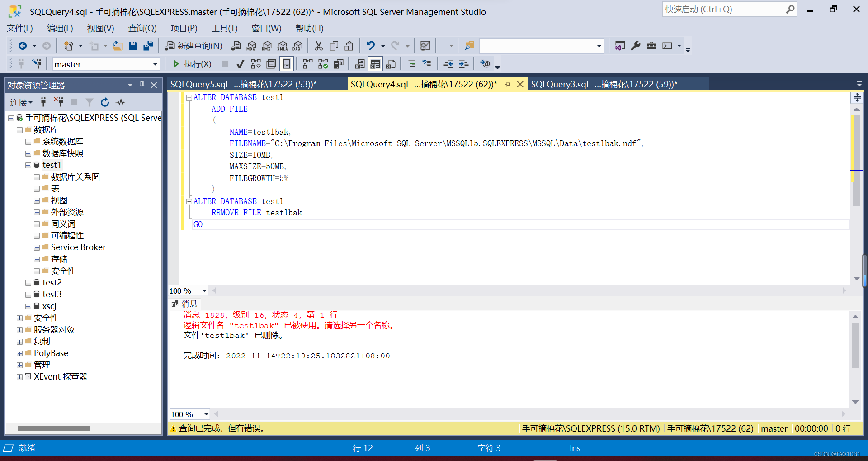Open the 帮助(H) menu
868x461 pixels.
(x=310, y=29)
